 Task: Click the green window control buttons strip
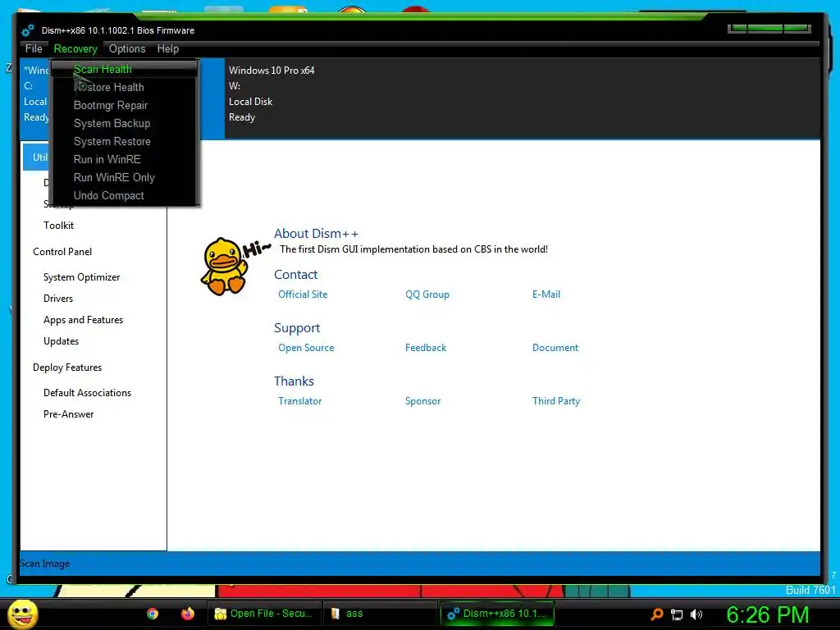(769, 29)
